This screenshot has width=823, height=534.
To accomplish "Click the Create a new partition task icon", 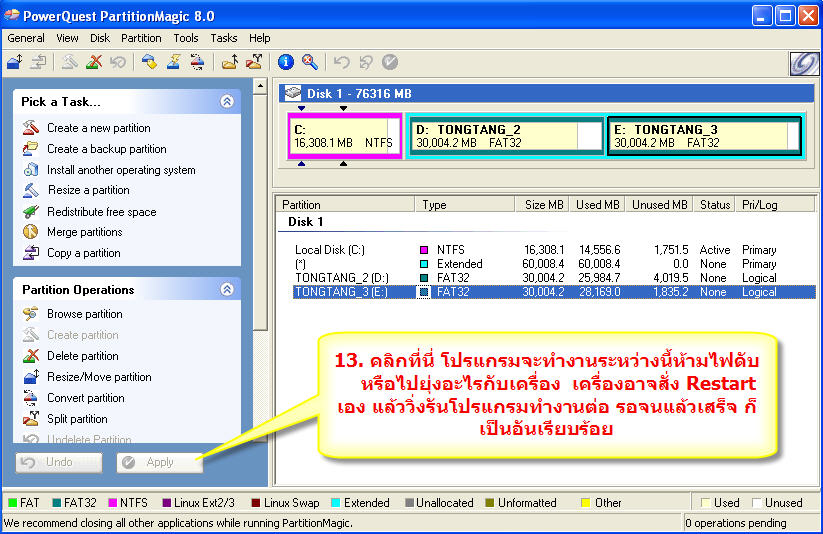I will pyautogui.click(x=30, y=128).
